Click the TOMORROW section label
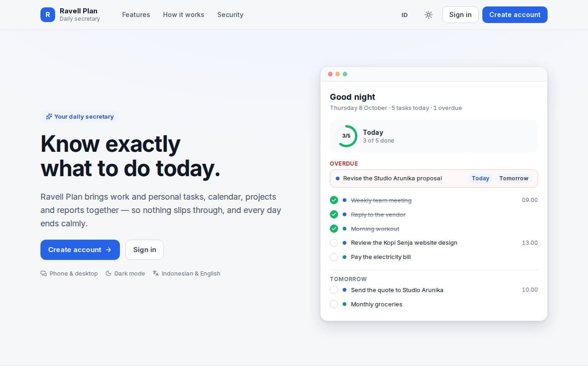Image resolution: width=588 pixels, height=368 pixels. [x=348, y=279]
